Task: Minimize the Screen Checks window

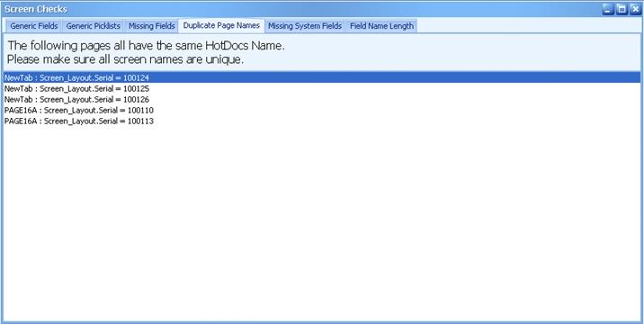Action: click(608, 9)
